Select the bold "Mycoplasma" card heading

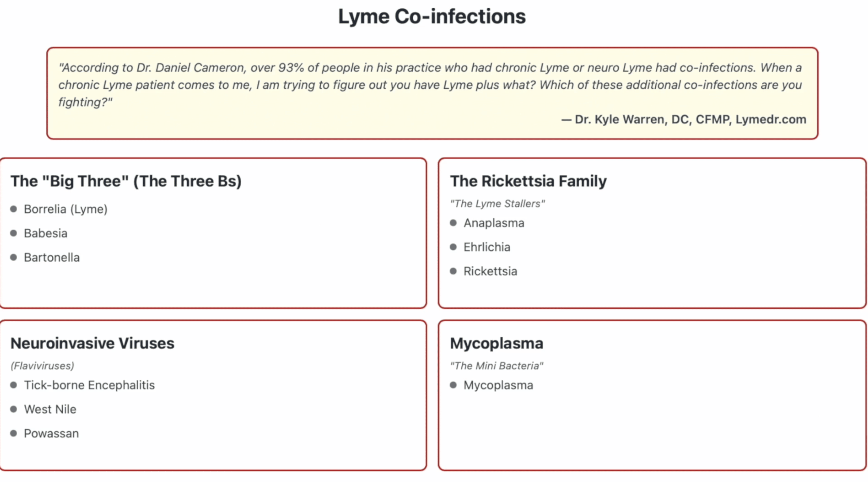[x=496, y=343]
